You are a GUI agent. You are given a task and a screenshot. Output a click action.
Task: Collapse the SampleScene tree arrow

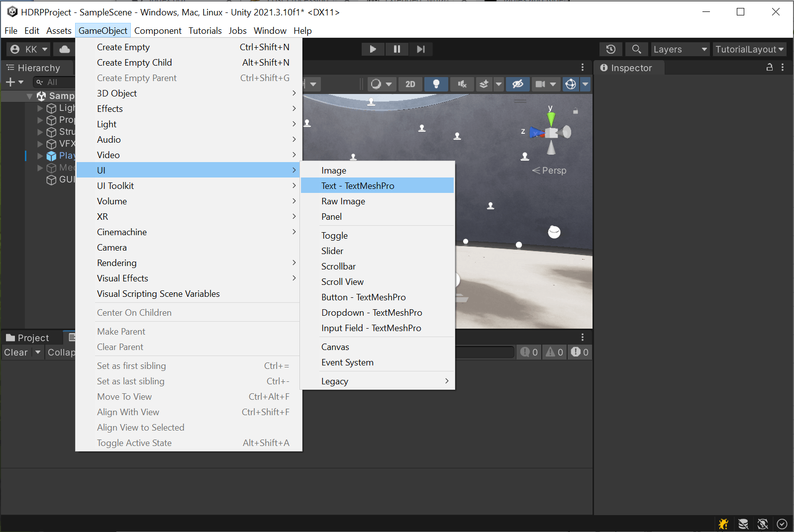pos(30,96)
